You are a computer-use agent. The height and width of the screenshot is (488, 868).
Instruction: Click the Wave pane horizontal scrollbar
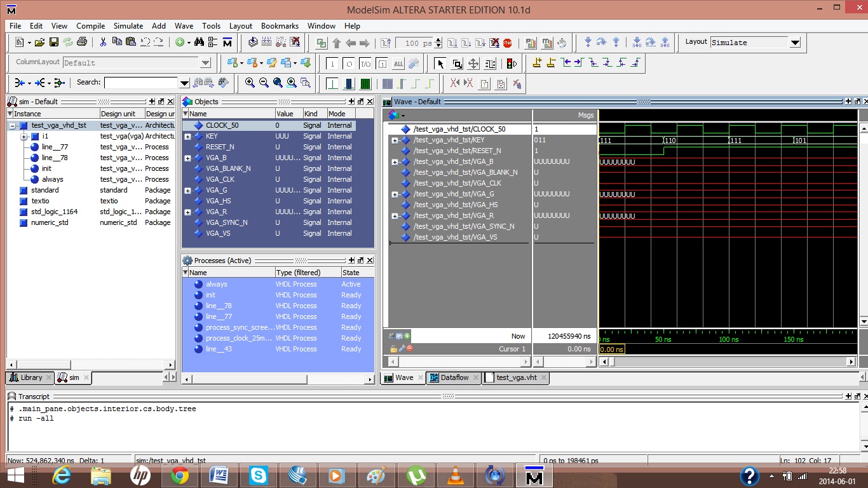coord(727,362)
